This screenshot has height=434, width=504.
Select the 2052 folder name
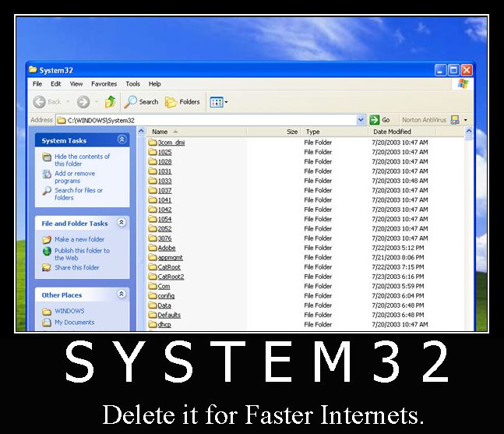tap(164, 229)
